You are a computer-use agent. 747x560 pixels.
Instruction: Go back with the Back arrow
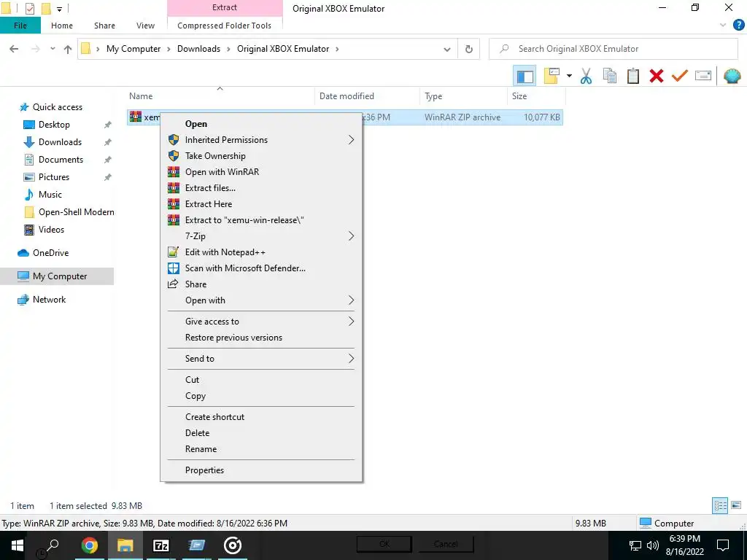tap(14, 49)
